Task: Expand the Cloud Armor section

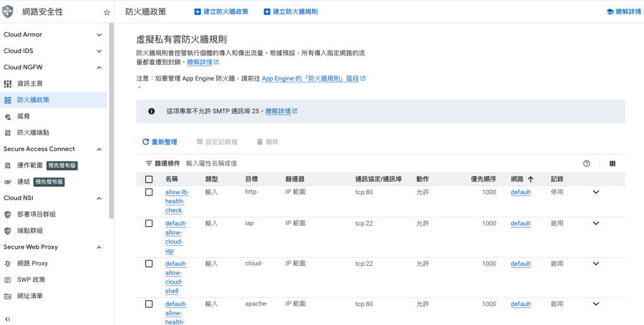Action: (99, 35)
